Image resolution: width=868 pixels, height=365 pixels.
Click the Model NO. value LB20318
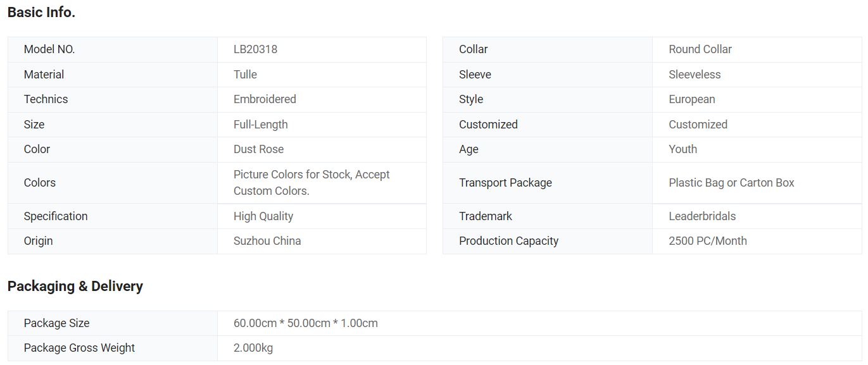255,49
